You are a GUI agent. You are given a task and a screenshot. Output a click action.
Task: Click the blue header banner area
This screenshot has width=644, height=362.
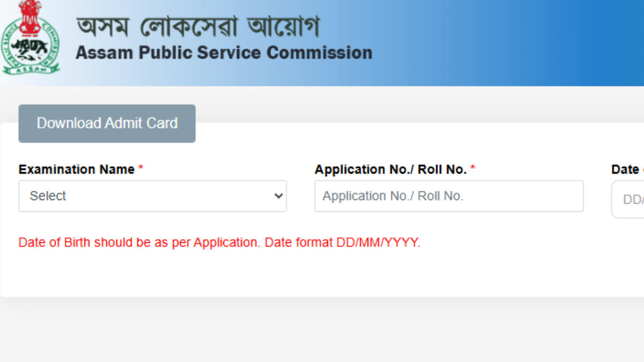click(x=510, y=43)
